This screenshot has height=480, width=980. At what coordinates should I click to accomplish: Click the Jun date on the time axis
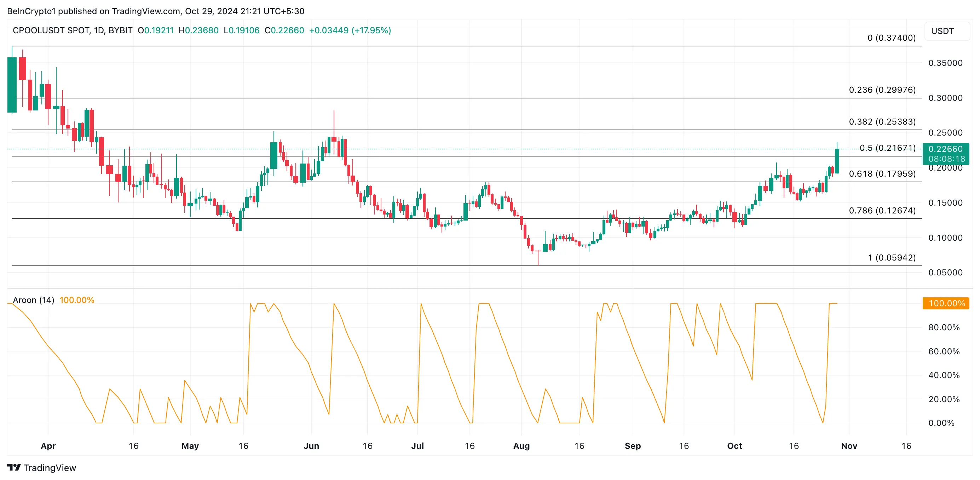point(311,446)
